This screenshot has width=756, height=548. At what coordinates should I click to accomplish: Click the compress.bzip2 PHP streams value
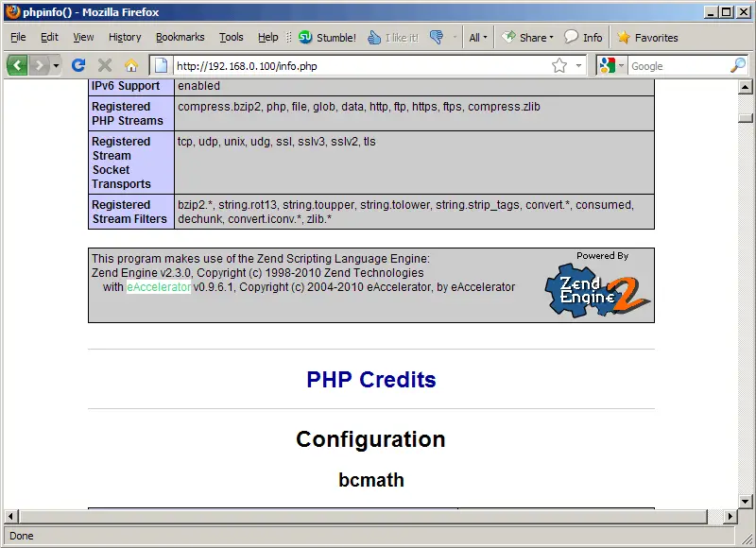(x=359, y=107)
